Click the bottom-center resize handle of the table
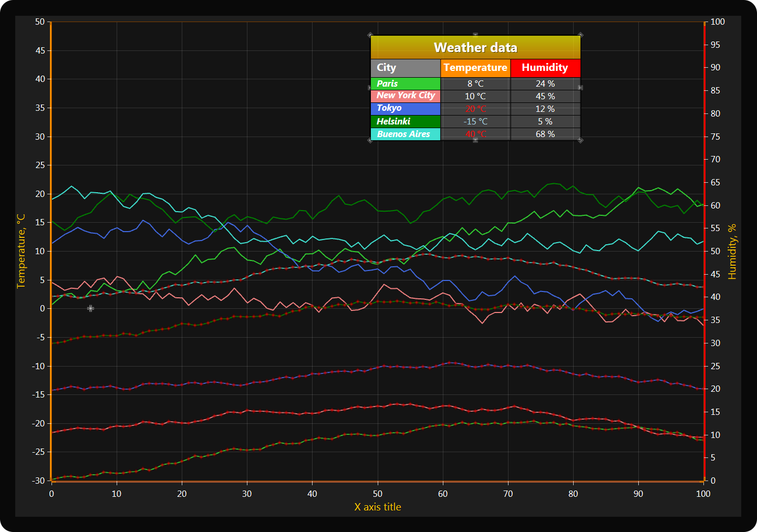Image resolution: width=757 pixels, height=532 pixels. 475,140
